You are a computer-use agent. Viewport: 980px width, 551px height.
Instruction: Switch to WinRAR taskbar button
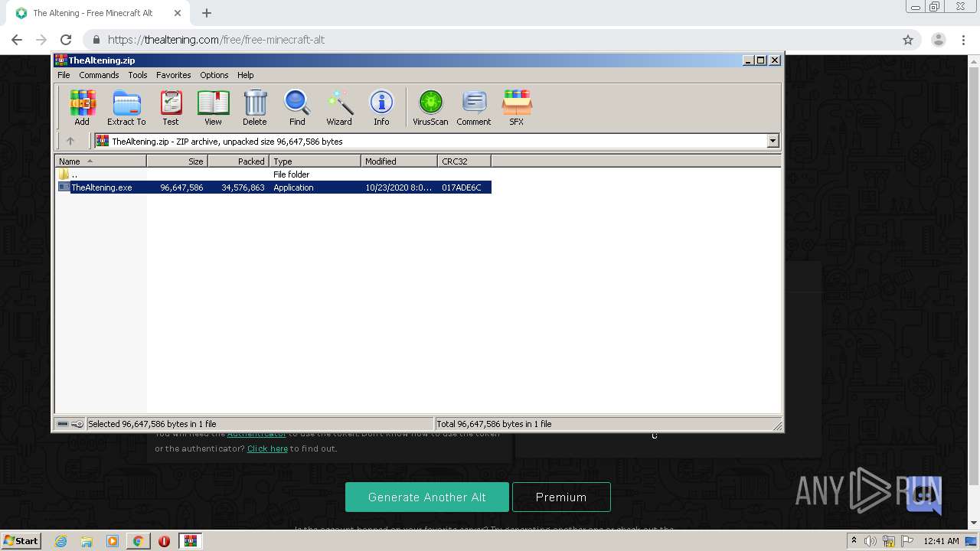191,541
